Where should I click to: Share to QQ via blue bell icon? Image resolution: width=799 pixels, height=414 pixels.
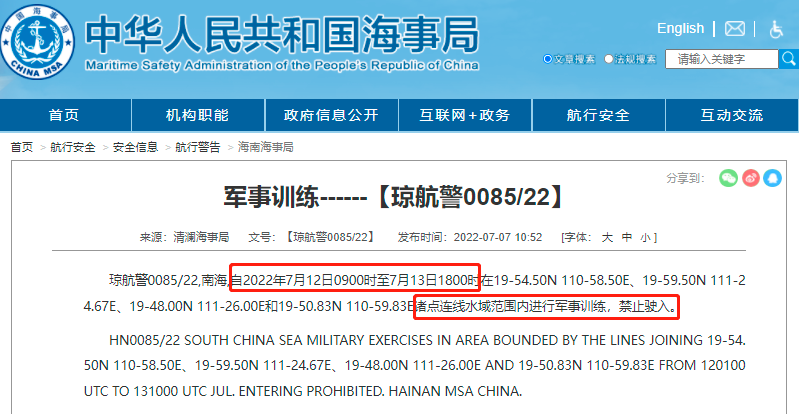[773, 178]
